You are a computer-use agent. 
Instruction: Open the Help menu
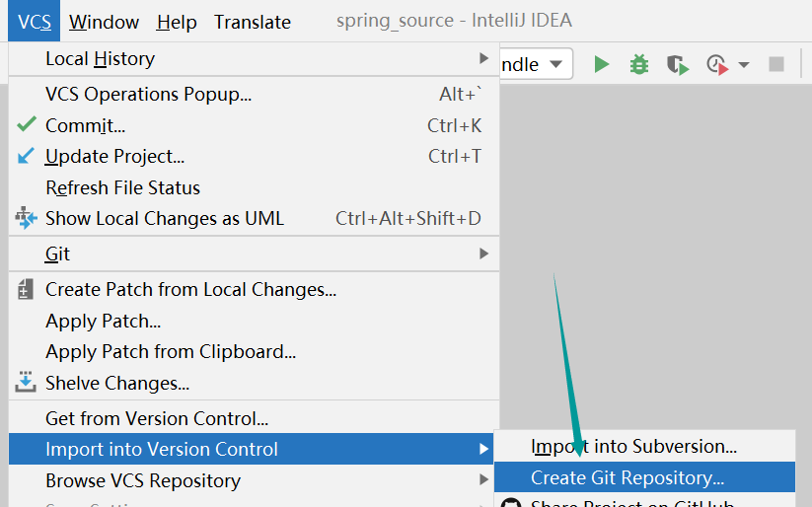(177, 22)
